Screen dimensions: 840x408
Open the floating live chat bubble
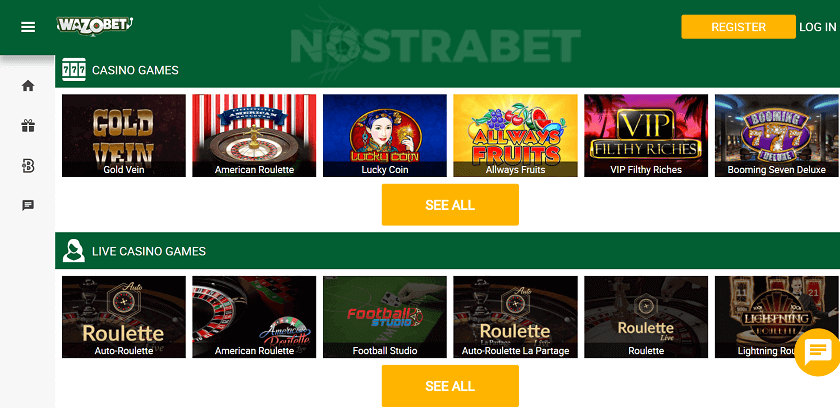click(x=817, y=351)
